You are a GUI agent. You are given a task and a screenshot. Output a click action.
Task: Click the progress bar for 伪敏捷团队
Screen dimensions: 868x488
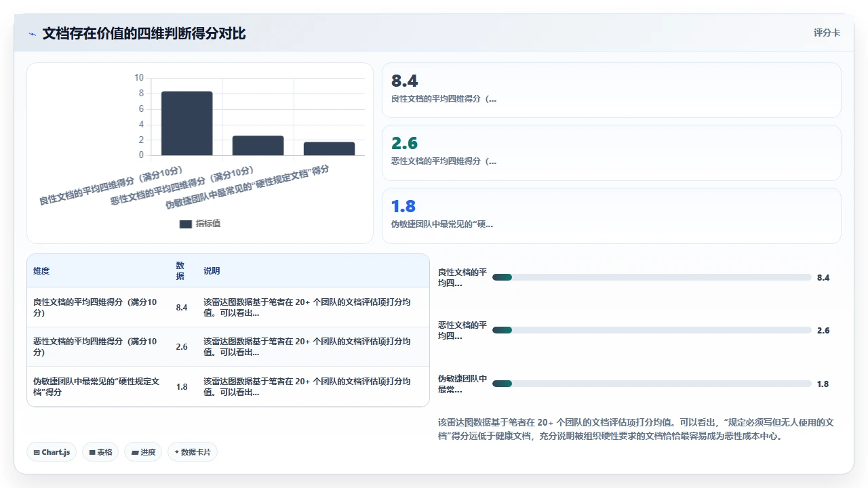pyautogui.click(x=652, y=384)
